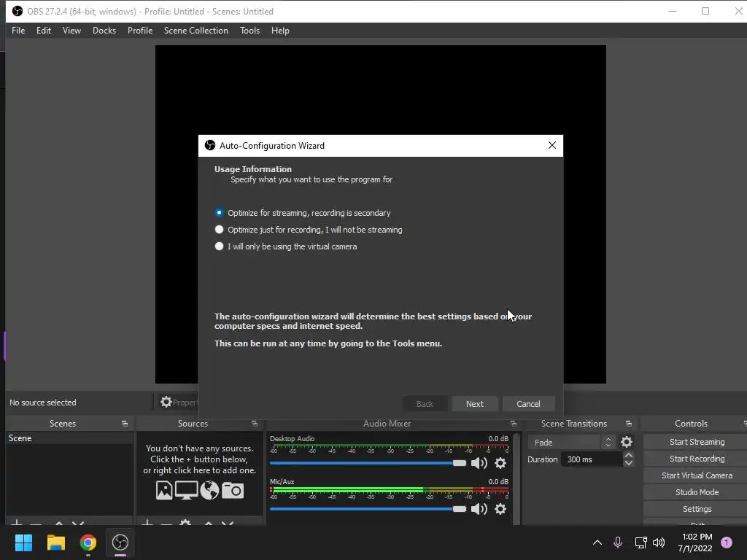Click the image source icon in Sources
The width and height of the screenshot is (747, 560).
point(164,491)
